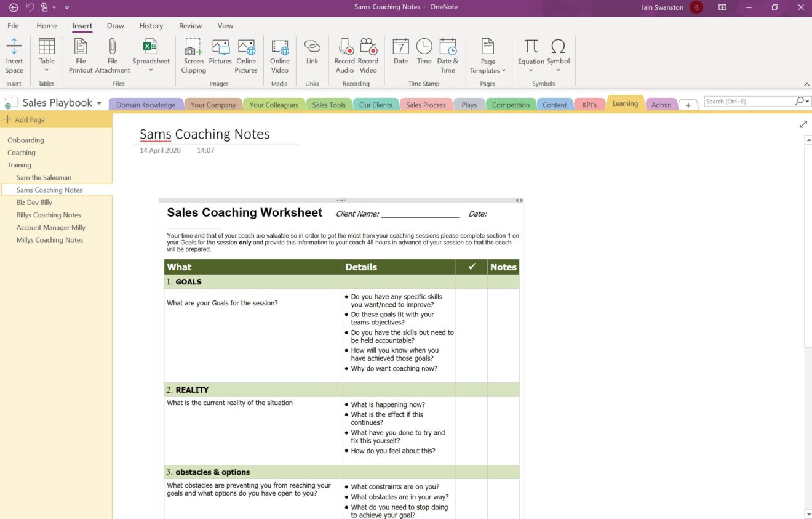
Task: Open the Coaching page
Action: pyautogui.click(x=21, y=153)
